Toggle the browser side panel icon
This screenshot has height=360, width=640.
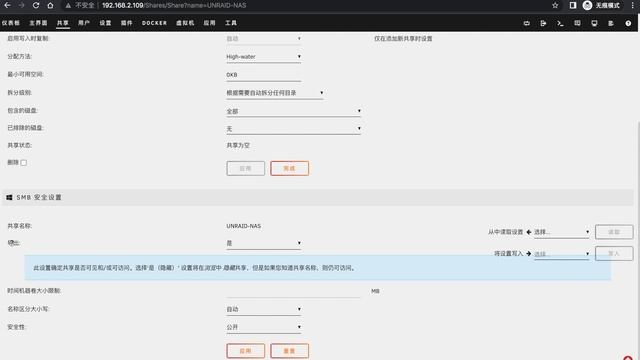point(573,5)
